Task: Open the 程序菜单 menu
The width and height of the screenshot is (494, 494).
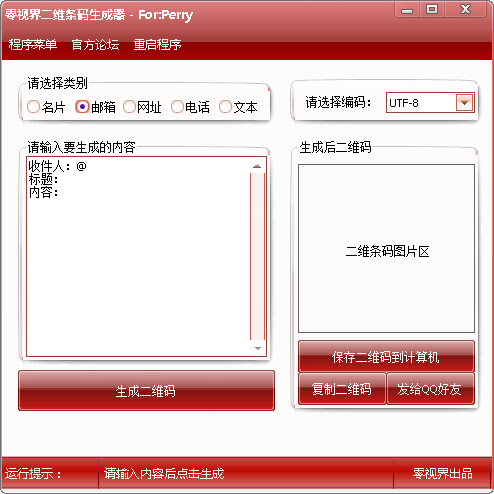Action: [x=33, y=45]
